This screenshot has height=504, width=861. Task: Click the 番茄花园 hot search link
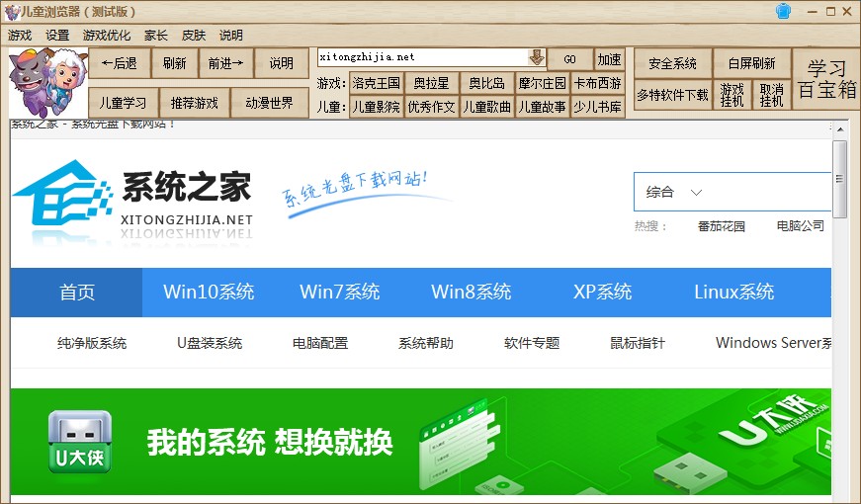721,226
